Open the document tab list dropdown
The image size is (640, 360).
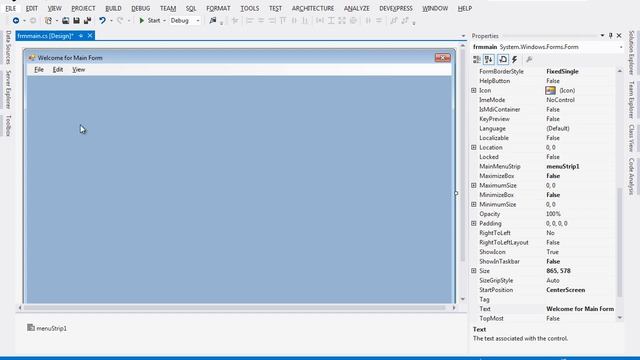pyautogui.click(x=463, y=36)
